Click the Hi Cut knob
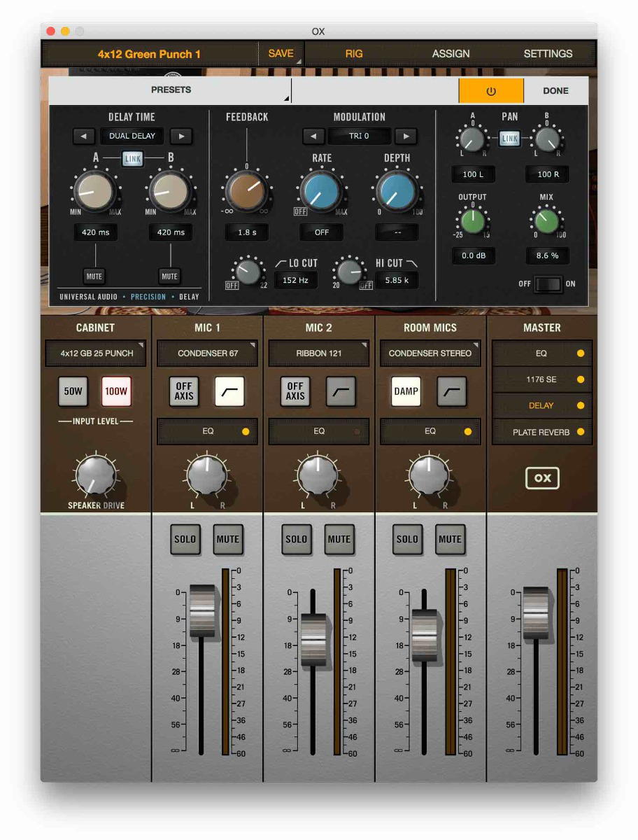The height and width of the screenshot is (840, 638). click(x=350, y=272)
